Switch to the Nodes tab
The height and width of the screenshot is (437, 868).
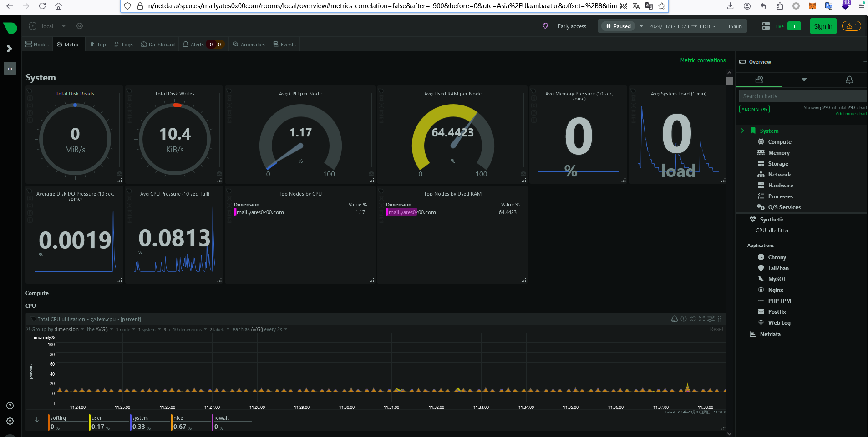pyautogui.click(x=37, y=45)
